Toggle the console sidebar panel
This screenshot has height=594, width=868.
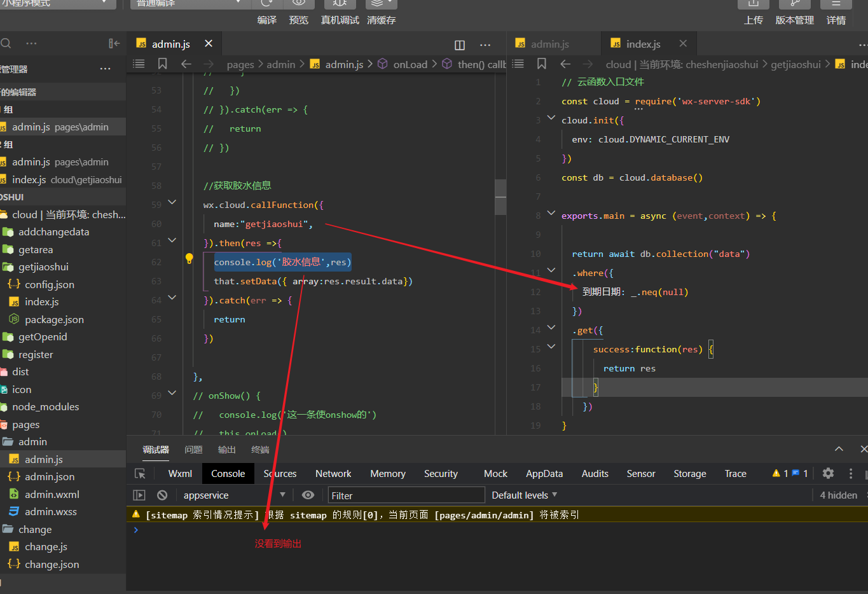(x=139, y=495)
